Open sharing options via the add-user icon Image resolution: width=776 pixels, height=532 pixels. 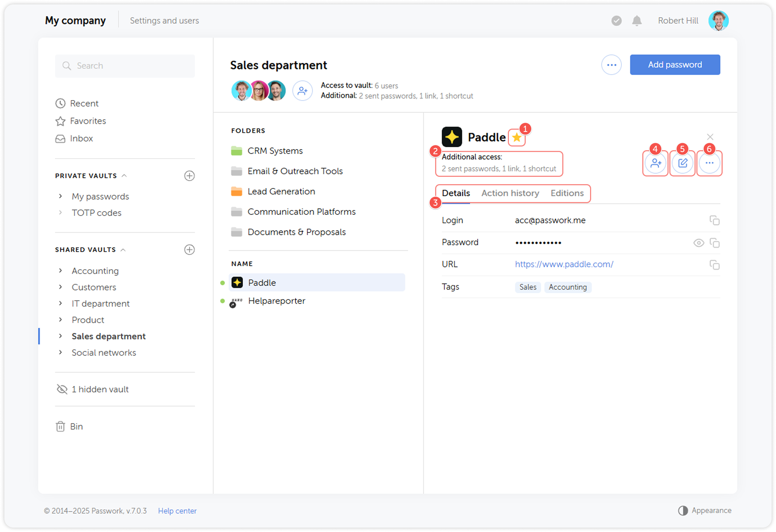655,163
